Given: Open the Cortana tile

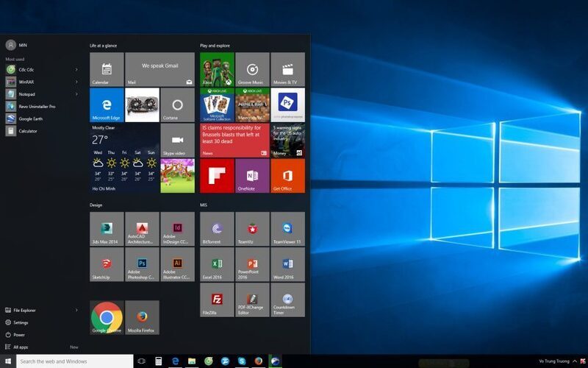Looking at the screenshot, I should [x=177, y=105].
